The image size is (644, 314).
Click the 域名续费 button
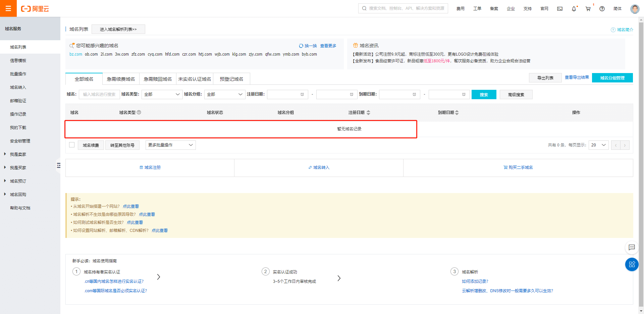point(91,145)
